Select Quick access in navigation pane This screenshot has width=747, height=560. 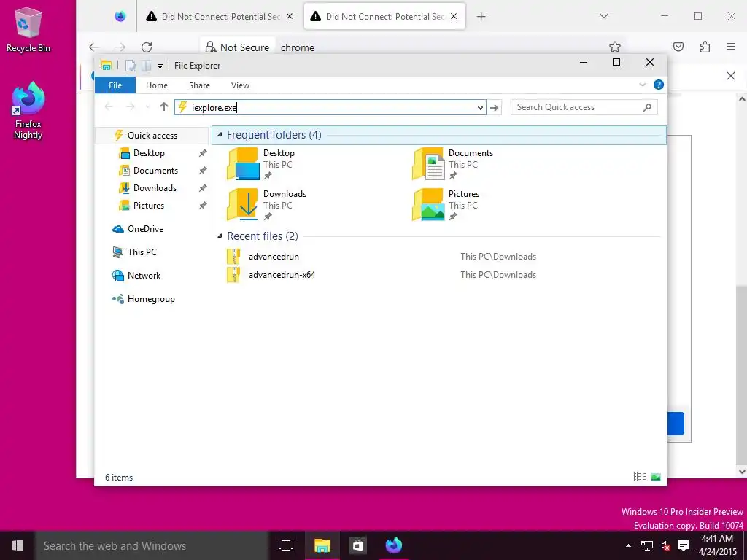point(152,135)
